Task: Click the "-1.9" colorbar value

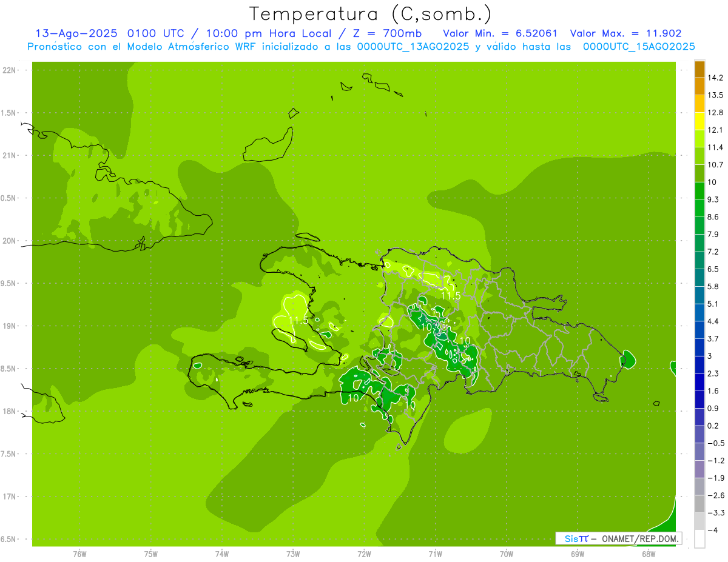Action: 715,478
